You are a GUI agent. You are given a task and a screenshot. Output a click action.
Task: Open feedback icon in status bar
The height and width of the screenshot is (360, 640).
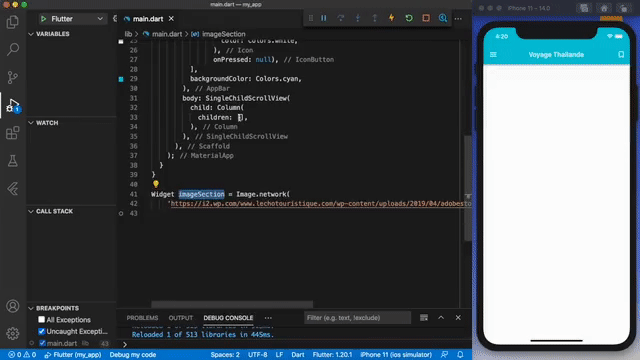[444, 355]
